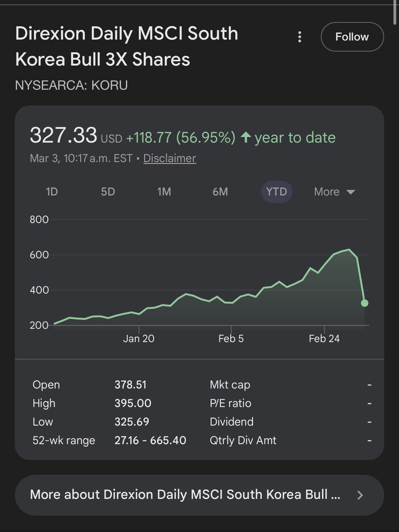Screen dimensions: 399x532
Task: Click the Low value 325.69
Action: (x=132, y=422)
